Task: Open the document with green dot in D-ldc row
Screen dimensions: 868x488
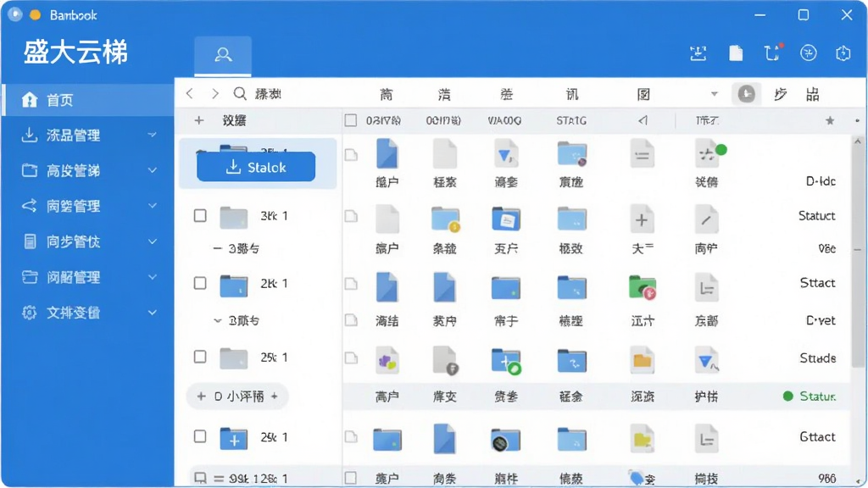Action: click(709, 154)
